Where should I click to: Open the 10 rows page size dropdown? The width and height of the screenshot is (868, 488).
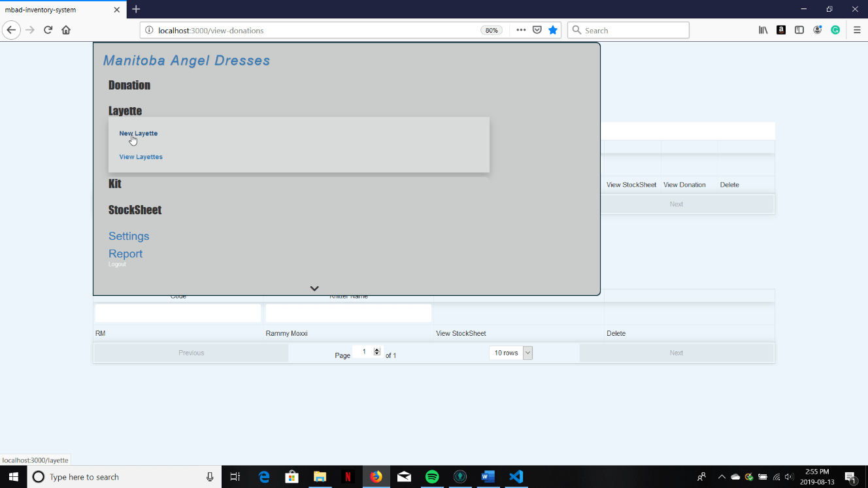[510, 353]
